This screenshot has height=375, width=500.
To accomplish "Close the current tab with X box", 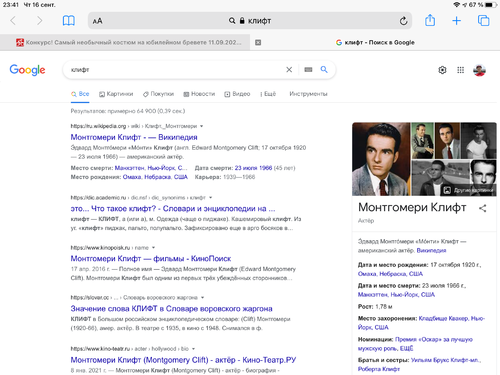I will (x=258, y=42).
